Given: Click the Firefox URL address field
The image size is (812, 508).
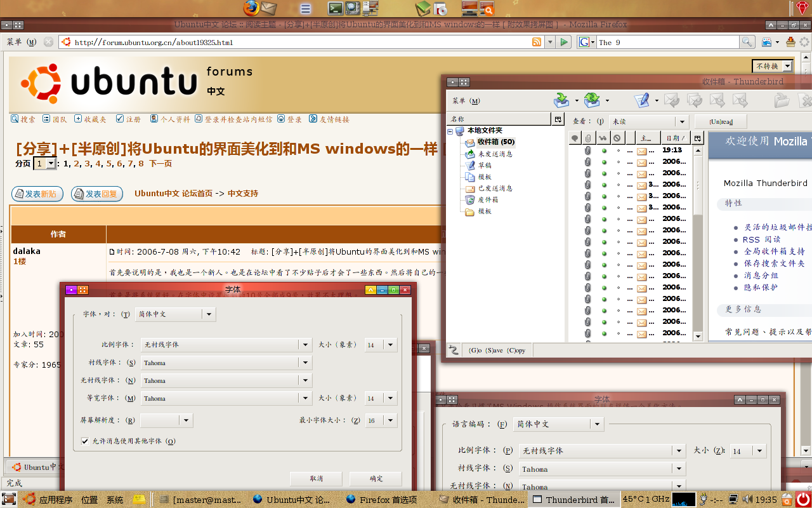Looking at the screenshot, I should tap(301, 42).
